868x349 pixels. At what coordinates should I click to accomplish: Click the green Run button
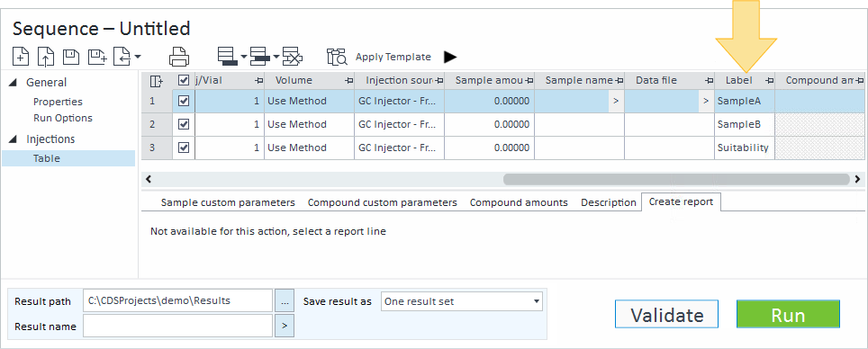click(788, 314)
